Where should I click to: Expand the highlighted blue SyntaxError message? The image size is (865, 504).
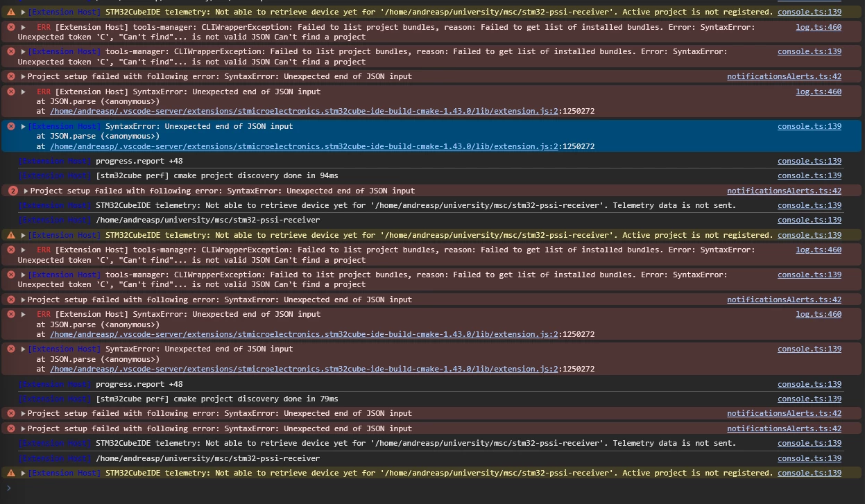tap(23, 126)
